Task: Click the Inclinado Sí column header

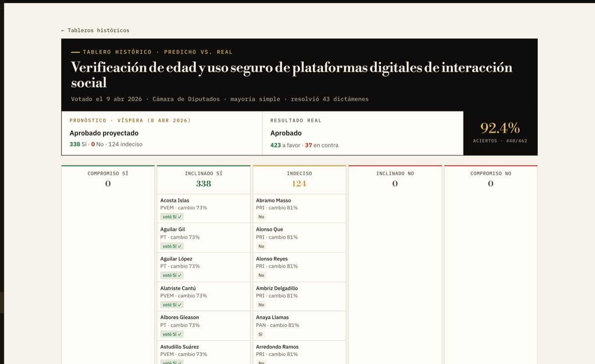Action: pyautogui.click(x=203, y=179)
